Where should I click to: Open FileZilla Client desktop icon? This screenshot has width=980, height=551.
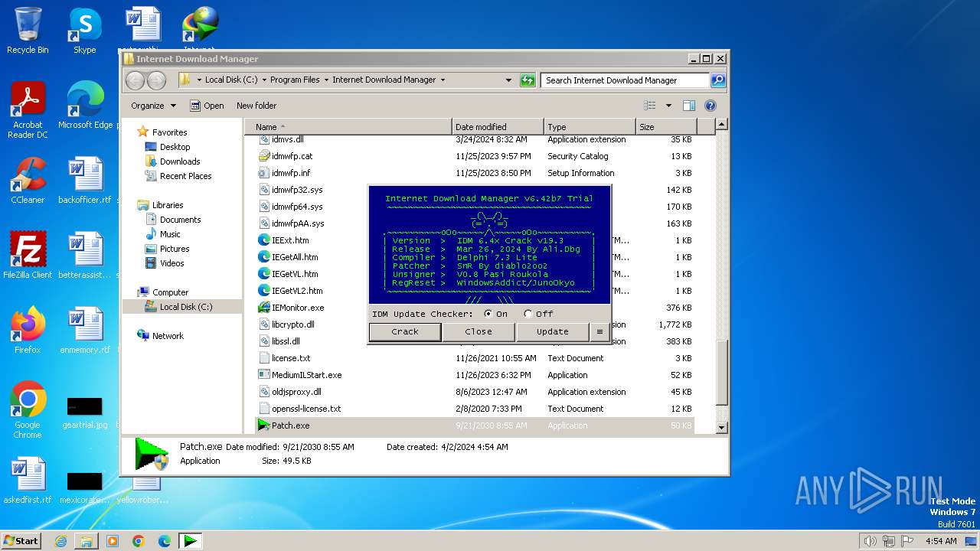pos(28,256)
